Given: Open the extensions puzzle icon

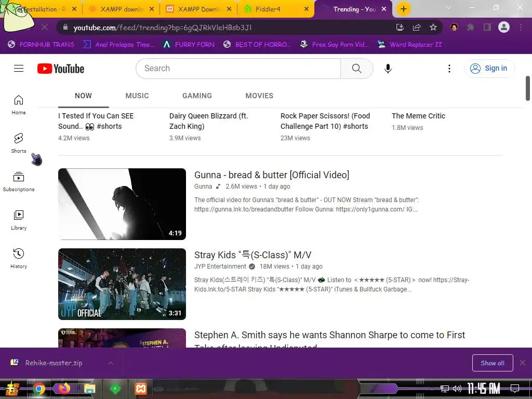Looking at the screenshot, I should click(471, 27).
